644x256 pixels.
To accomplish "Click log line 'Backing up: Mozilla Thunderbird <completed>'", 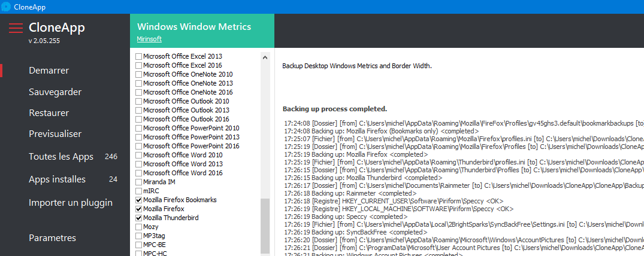I will click(363, 178).
